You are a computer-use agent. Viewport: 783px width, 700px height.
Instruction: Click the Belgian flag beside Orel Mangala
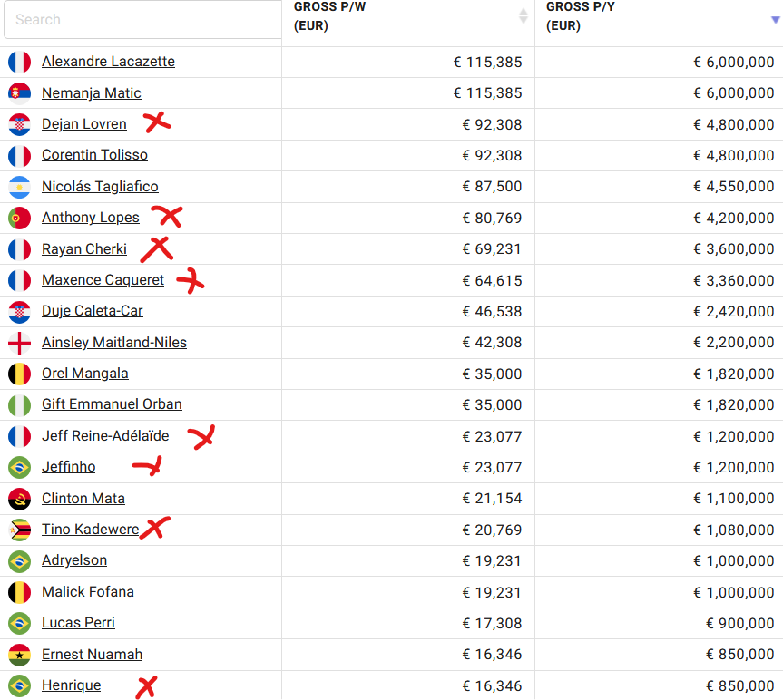(19, 374)
